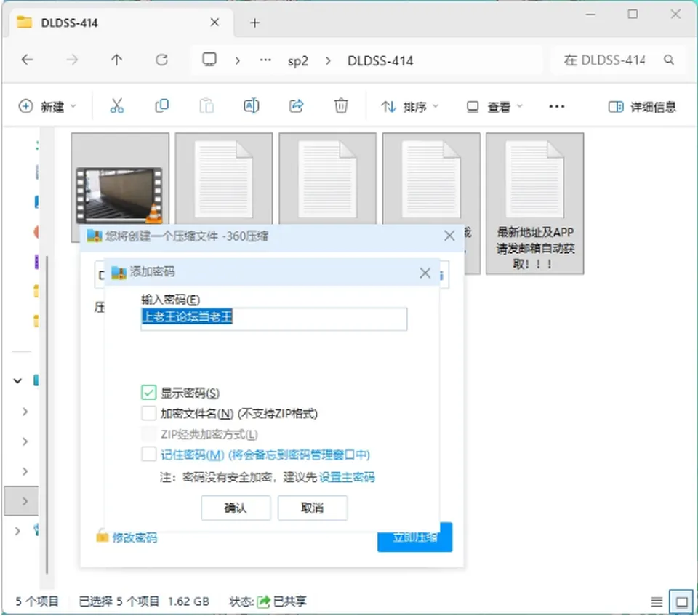698x616 pixels.
Task: Switch to details list view icon in status bar
Action: (657, 602)
